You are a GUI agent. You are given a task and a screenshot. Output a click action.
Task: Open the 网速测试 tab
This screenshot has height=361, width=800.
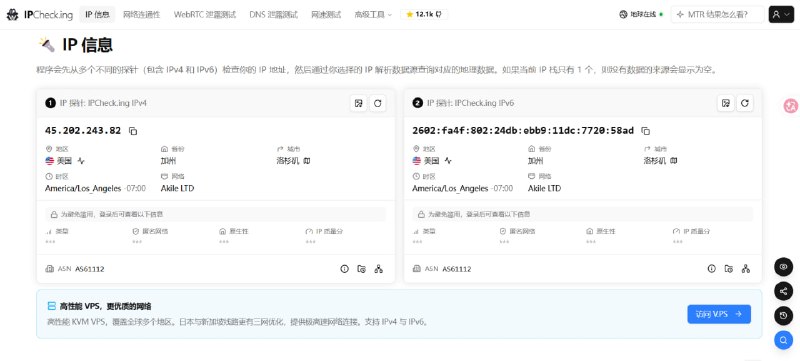pyautogui.click(x=326, y=15)
